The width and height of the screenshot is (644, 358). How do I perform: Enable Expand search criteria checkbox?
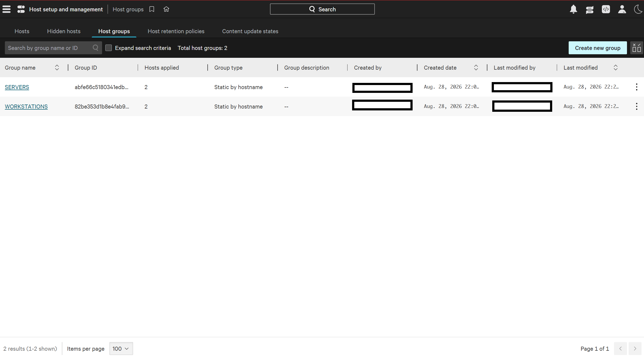click(x=109, y=48)
